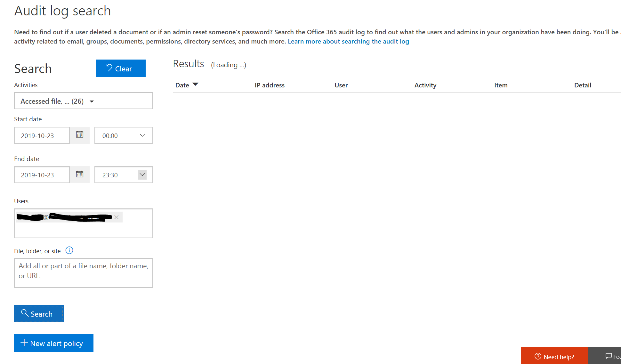
Task: Open Learn more about searching the audit log
Action: [x=348, y=41]
